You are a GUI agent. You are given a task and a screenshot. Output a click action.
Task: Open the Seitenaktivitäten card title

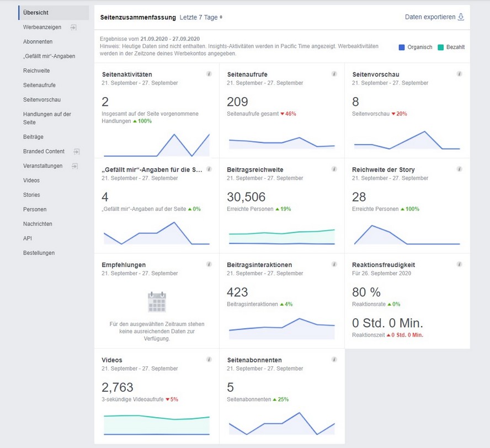tap(127, 74)
